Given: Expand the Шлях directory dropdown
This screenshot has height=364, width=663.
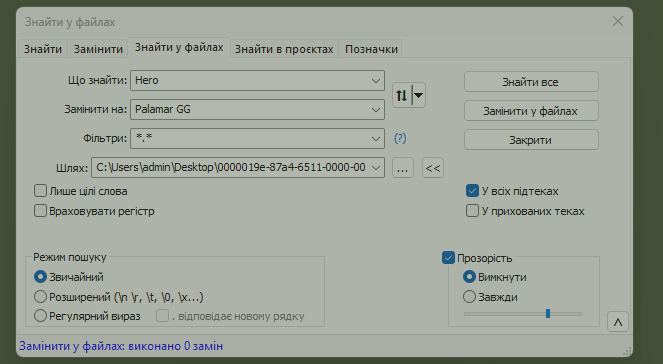Looking at the screenshot, I should pyautogui.click(x=375, y=167).
